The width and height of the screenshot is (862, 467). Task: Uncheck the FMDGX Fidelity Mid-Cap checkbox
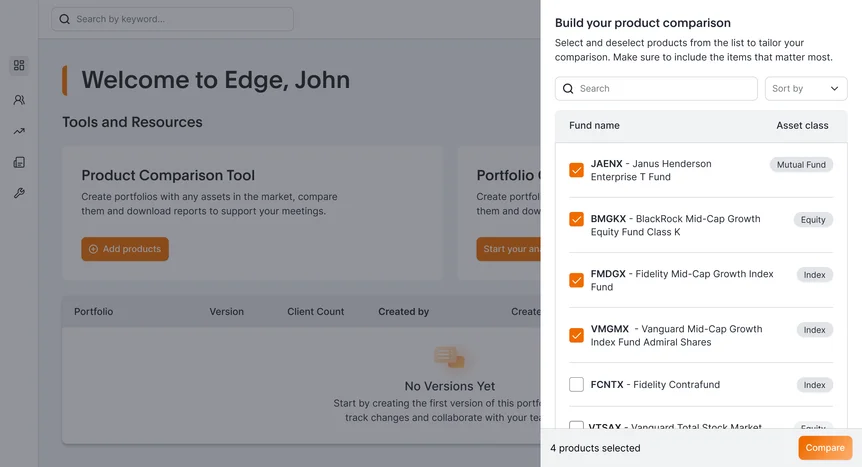(576, 280)
